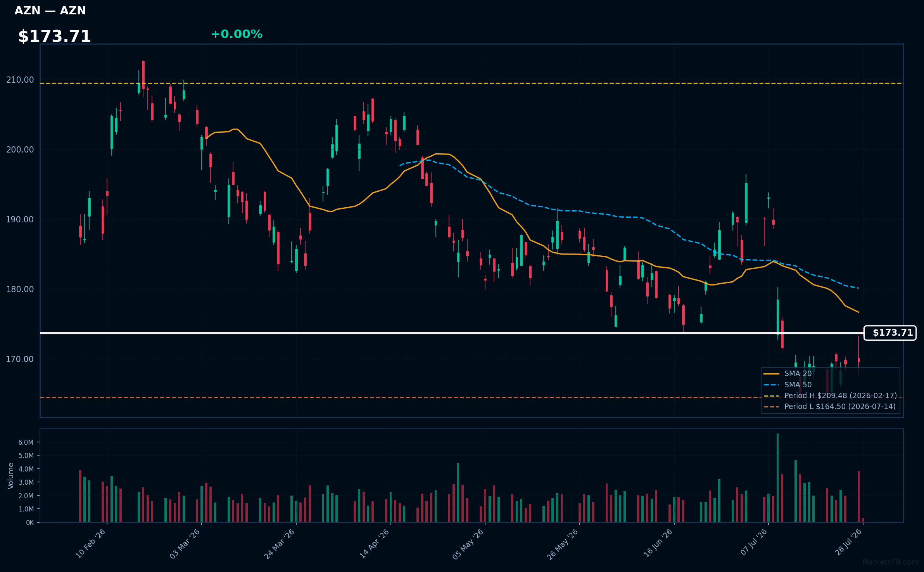
Task: Click the 16 Jun '26 date label
Action: click(658, 544)
